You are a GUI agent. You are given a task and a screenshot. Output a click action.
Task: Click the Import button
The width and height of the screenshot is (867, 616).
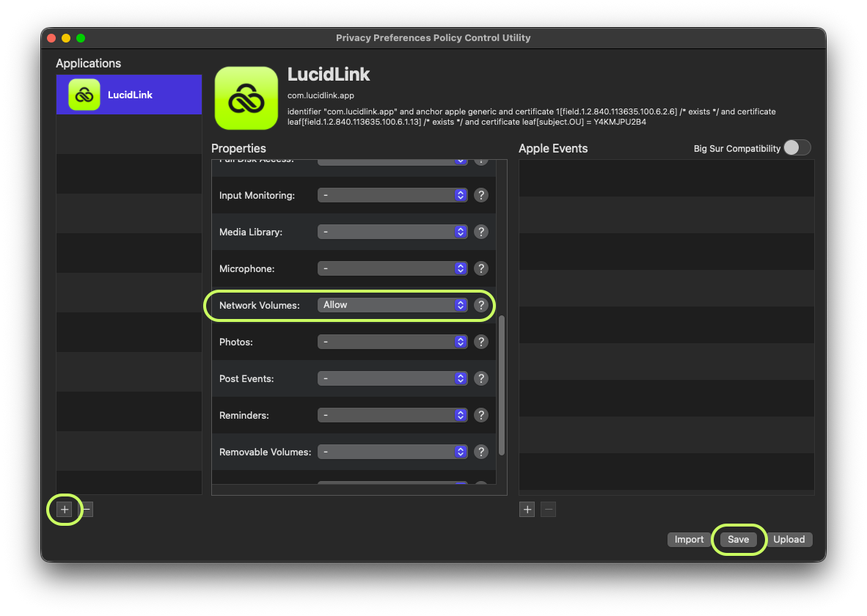(x=689, y=539)
